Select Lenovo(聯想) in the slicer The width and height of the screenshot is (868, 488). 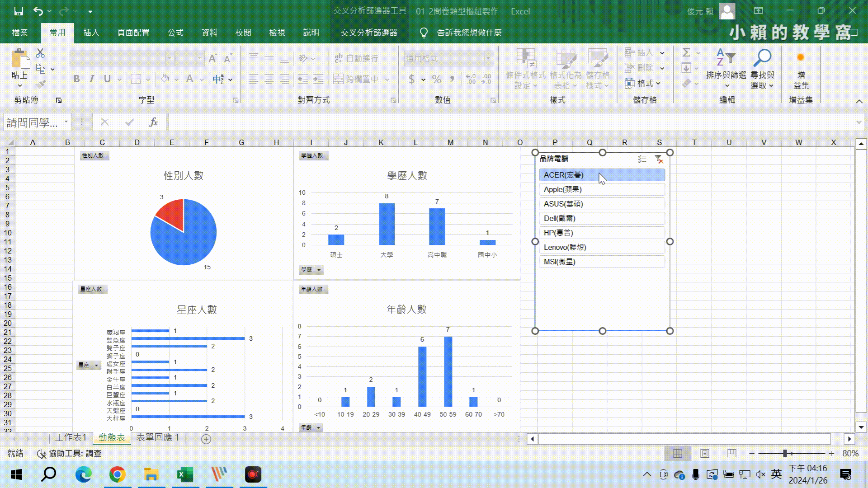[601, 247]
